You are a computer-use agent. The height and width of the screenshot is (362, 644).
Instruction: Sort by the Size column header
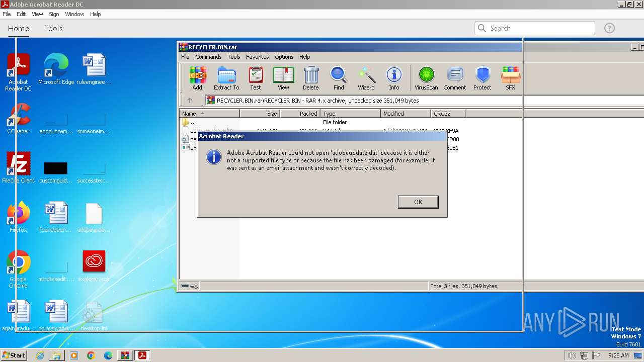[260, 114]
